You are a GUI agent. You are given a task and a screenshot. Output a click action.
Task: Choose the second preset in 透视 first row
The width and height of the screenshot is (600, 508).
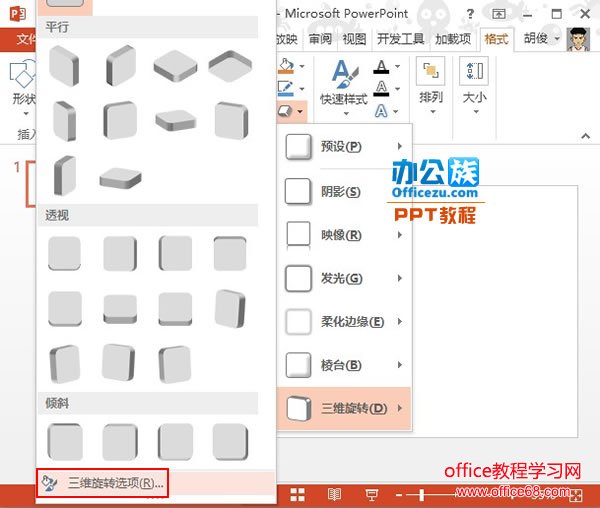120,253
